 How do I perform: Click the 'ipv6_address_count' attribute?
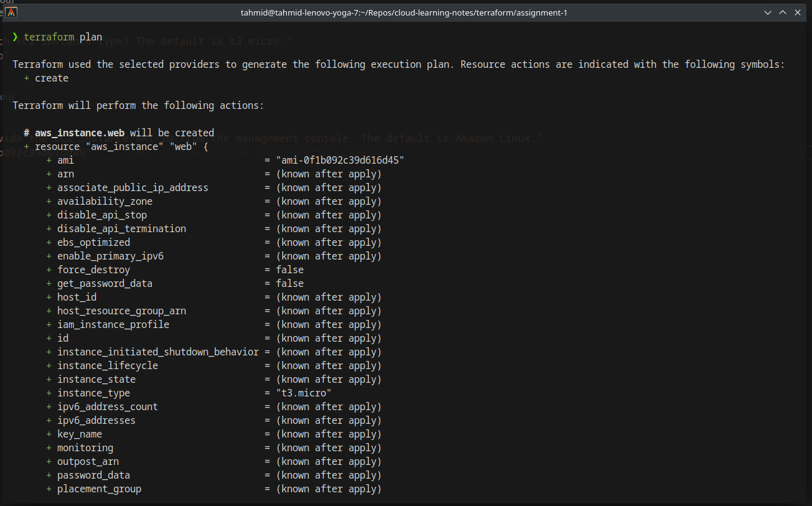(108, 407)
